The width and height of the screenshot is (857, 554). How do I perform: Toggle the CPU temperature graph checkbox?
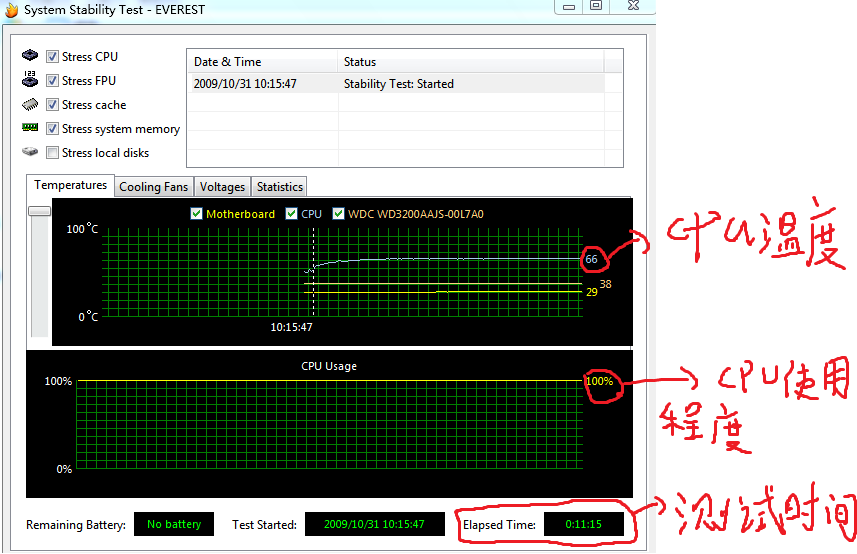pyautogui.click(x=292, y=214)
